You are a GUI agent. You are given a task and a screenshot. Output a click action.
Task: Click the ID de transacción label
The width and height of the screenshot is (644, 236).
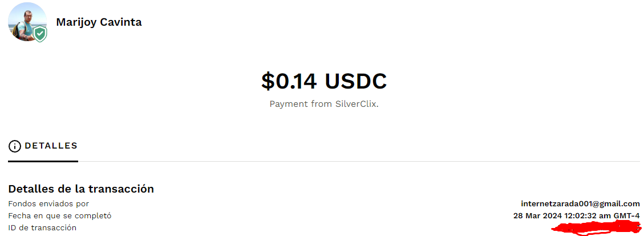click(42, 227)
